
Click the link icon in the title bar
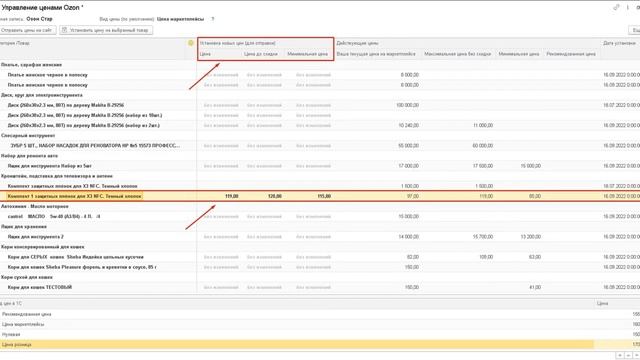click(x=616, y=7)
